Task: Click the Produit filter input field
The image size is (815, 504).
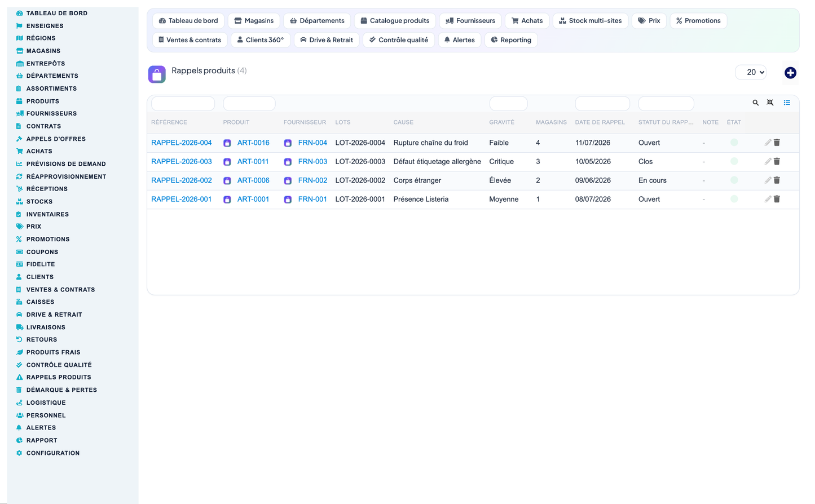Action: point(249,104)
